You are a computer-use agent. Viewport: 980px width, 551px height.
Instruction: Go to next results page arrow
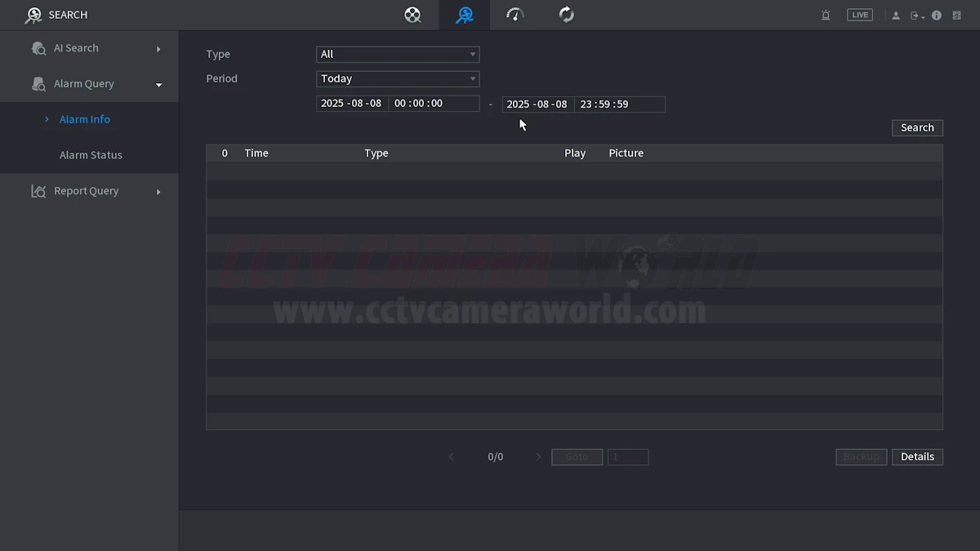(538, 457)
